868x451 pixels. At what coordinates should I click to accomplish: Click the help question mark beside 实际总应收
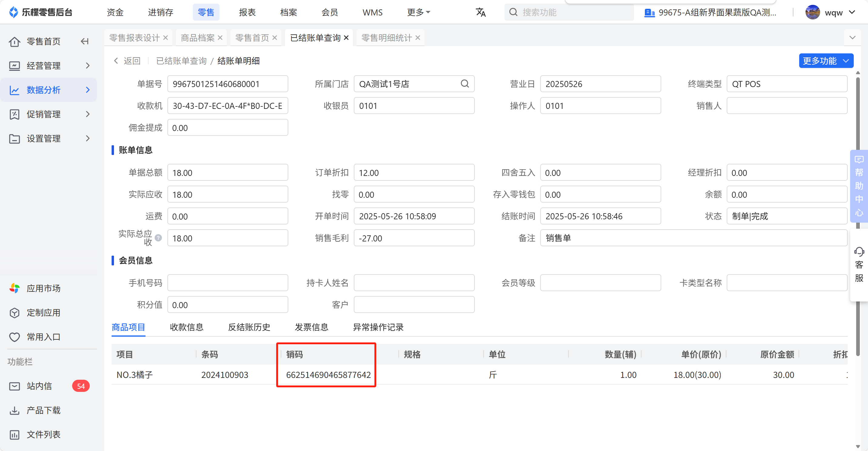pyautogui.click(x=158, y=238)
